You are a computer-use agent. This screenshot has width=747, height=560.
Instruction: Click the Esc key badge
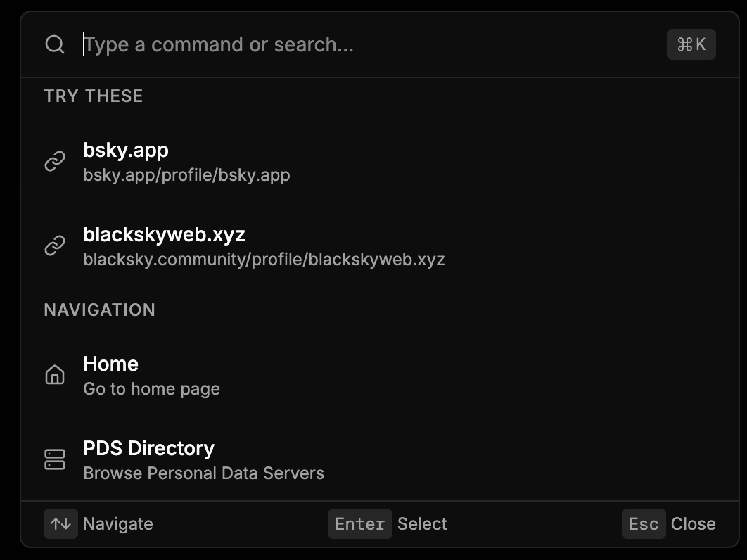(x=643, y=524)
